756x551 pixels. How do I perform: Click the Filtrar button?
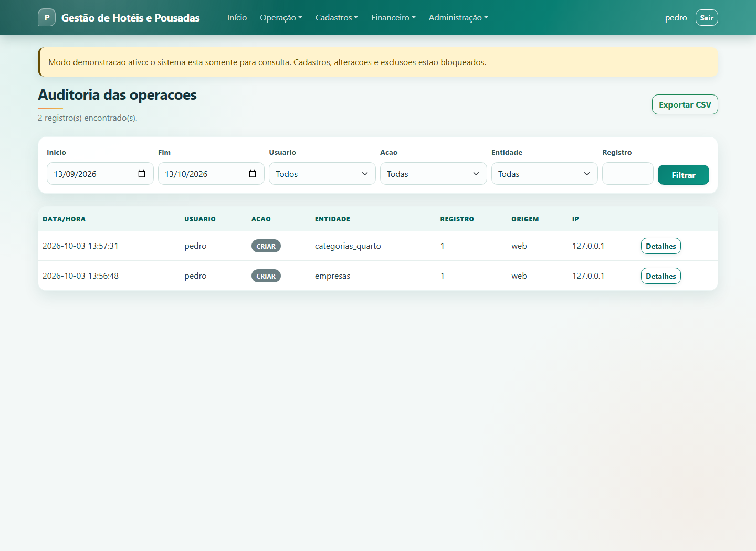[683, 175]
